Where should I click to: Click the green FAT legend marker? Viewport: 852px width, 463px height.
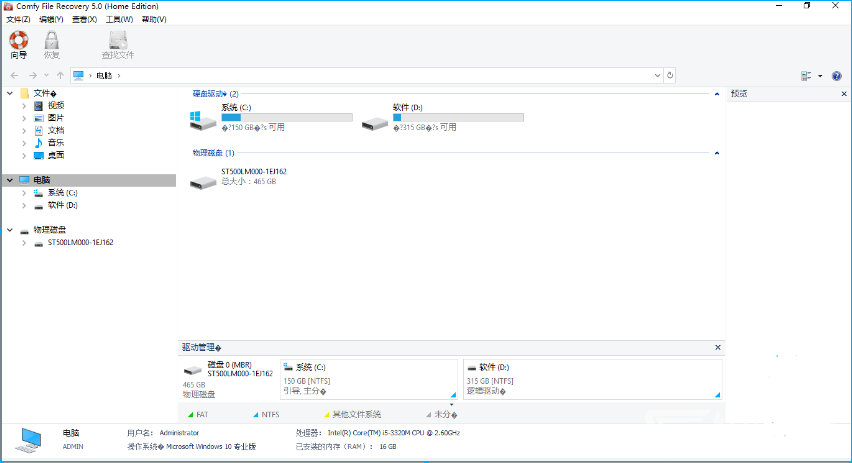(x=191, y=415)
